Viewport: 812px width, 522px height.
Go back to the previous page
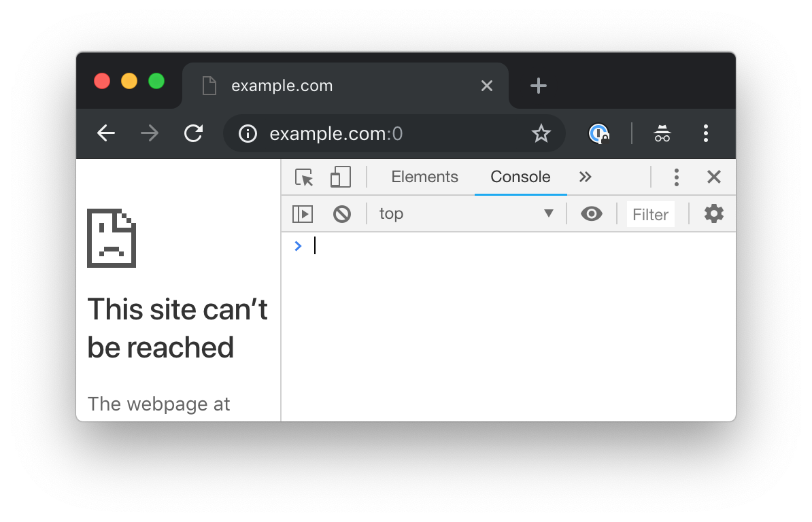106,133
